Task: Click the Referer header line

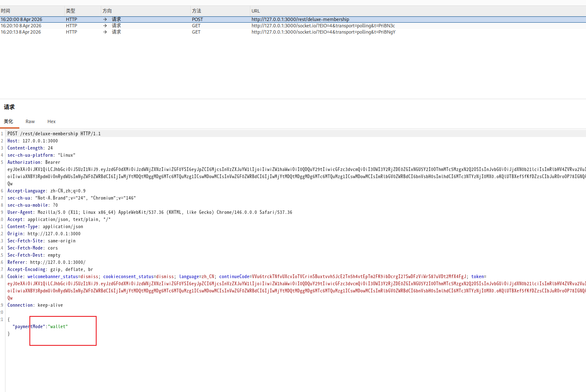Action: pyautogui.click(x=47, y=262)
